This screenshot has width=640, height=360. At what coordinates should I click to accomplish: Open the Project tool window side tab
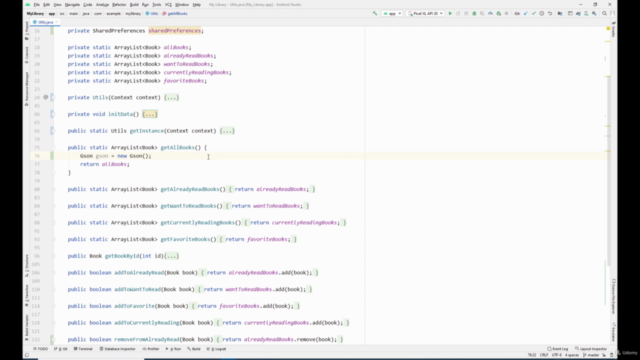27,31
